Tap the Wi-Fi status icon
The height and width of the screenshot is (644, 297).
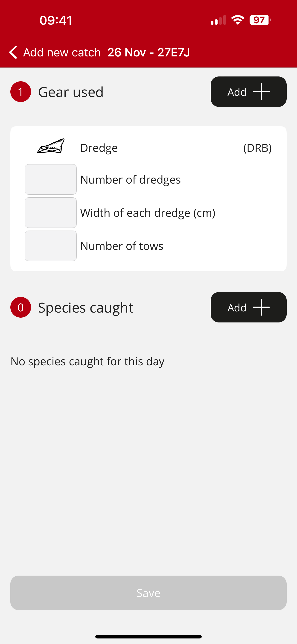238,20
